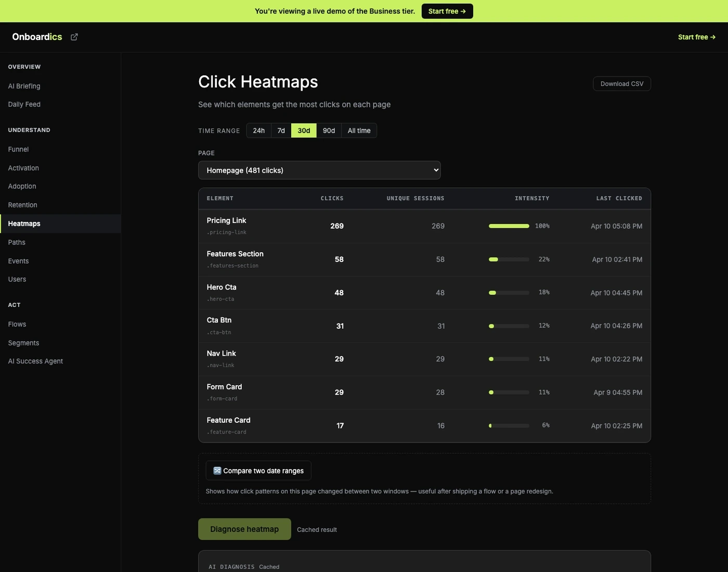The width and height of the screenshot is (728, 572).
Task: Click Start free in the green banner
Action: click(x=447, y=11)
